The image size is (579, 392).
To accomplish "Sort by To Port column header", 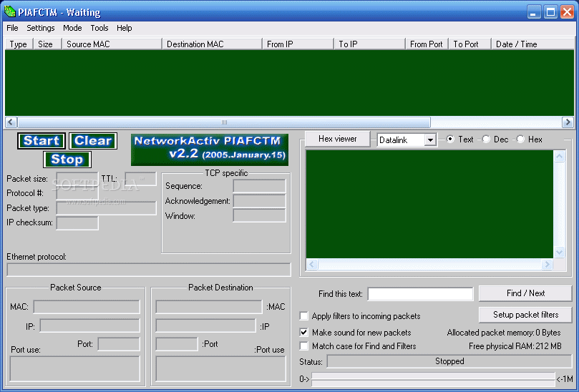I will (469, 44).
